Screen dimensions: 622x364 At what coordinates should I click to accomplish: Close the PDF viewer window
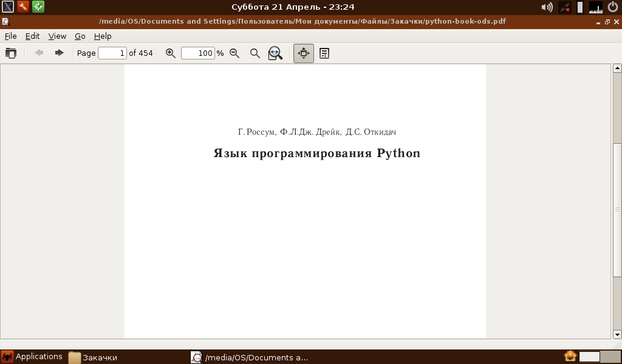[x=617, y=22]
